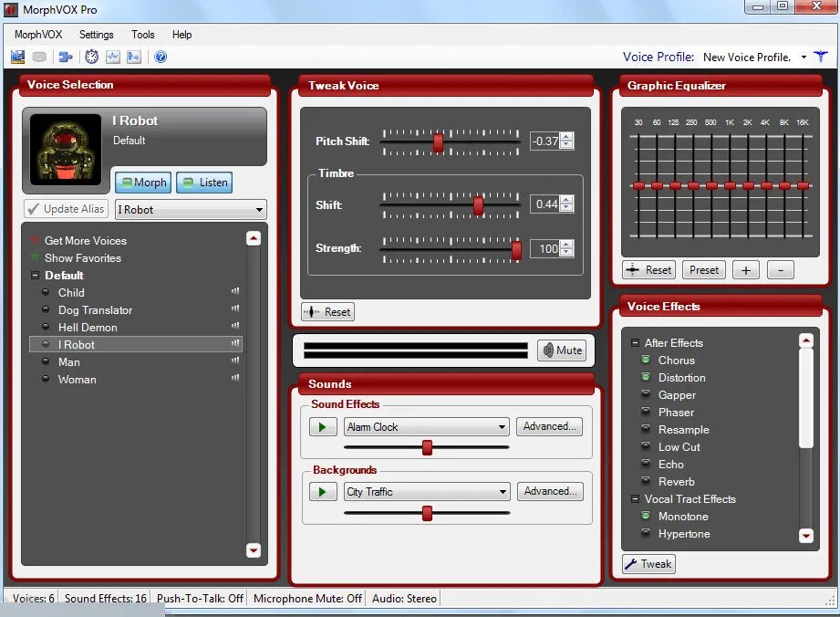Enable the Phaser effect
Viewport: 840px width, 617px height.
(x=646, y=412)
